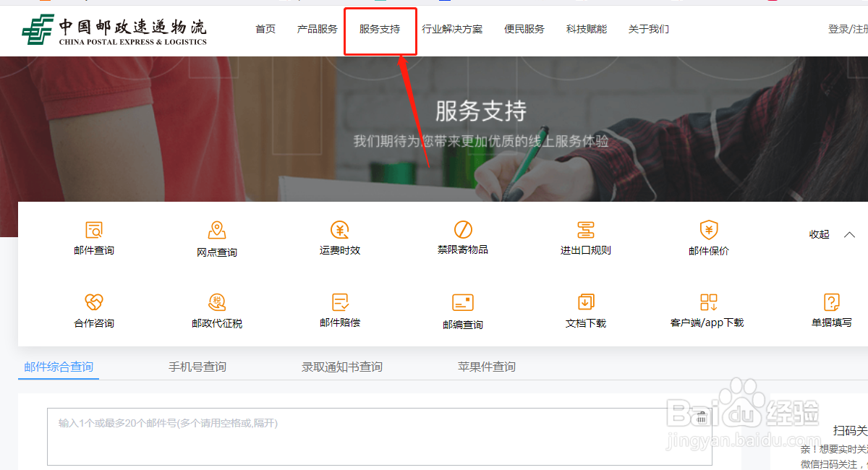The width and height of the screenshot is (868, 470).
Task: Open the 行业解决方案 menu item
Action: click(452, 29)
